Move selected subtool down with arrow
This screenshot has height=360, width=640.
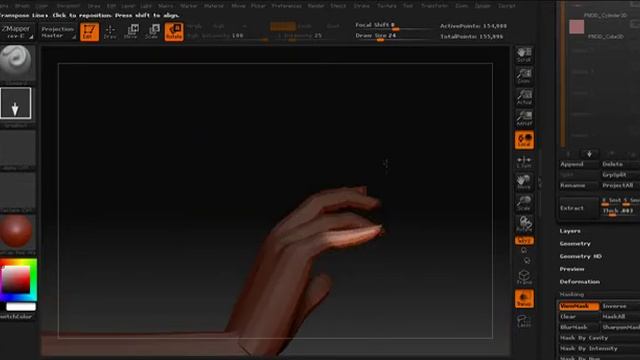point(589,154)
